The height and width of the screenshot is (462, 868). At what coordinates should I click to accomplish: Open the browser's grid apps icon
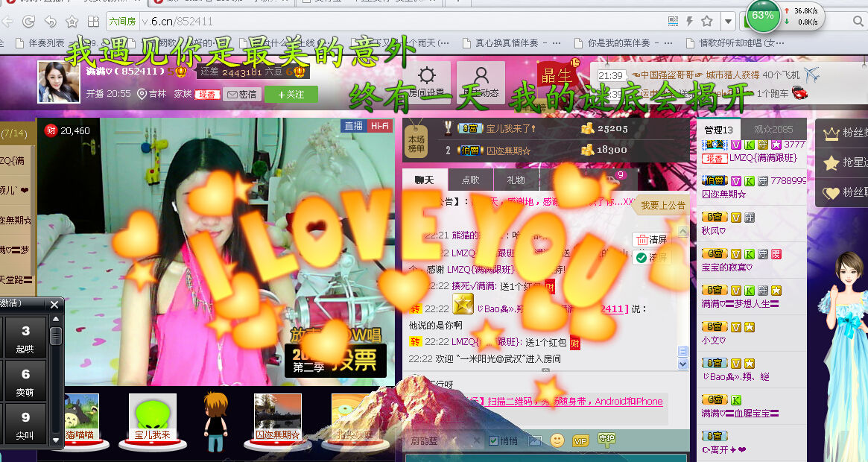coord(93,22)
